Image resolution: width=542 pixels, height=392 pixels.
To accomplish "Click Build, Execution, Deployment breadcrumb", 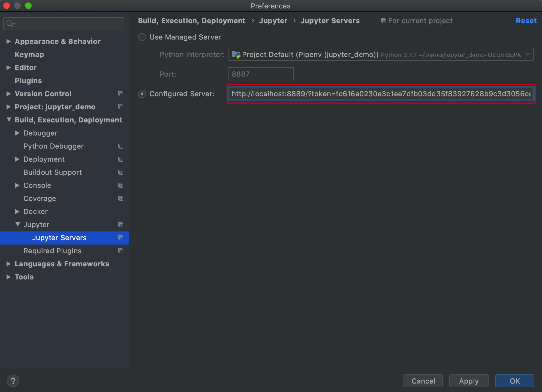I will (x=192, y=21).
